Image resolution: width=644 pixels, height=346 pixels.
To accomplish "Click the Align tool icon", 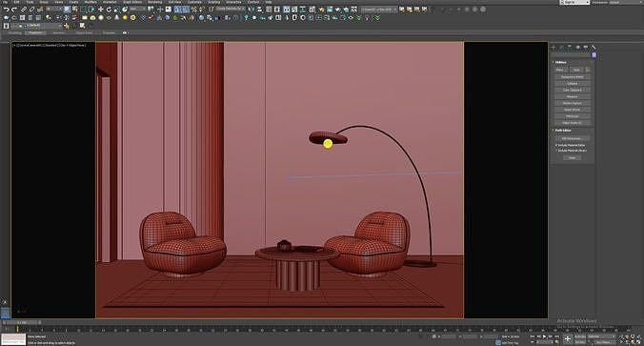I will 259,9.
